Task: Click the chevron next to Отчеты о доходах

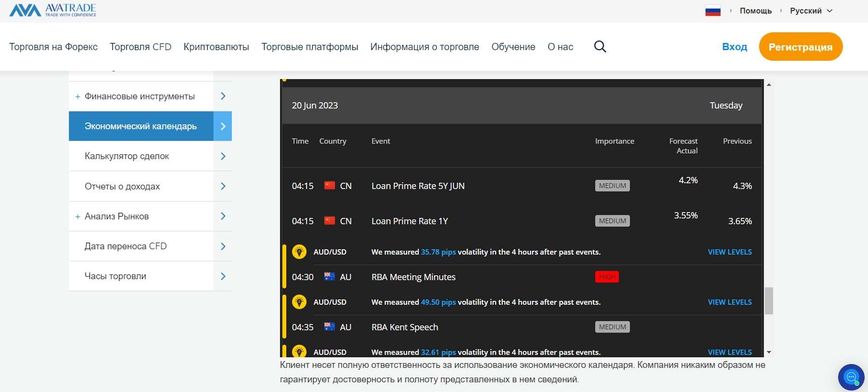Action: (x=223, y=186)
